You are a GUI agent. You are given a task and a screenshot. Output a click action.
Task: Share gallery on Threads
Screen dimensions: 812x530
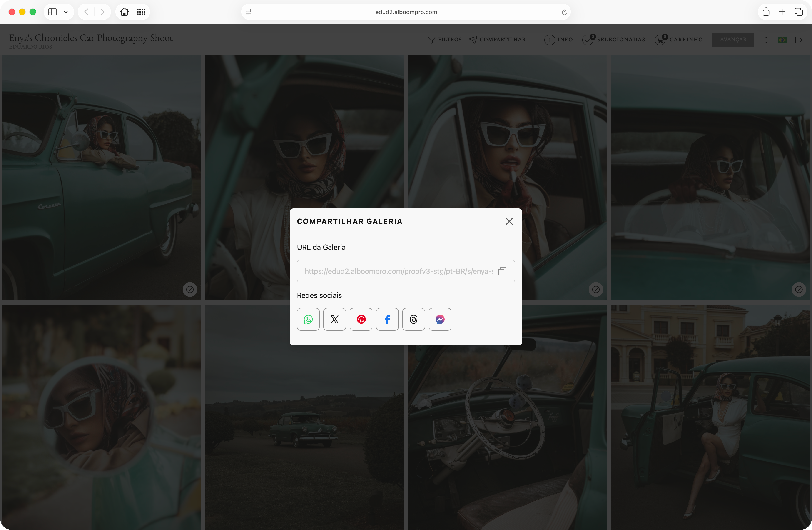(x=413, y=320)
